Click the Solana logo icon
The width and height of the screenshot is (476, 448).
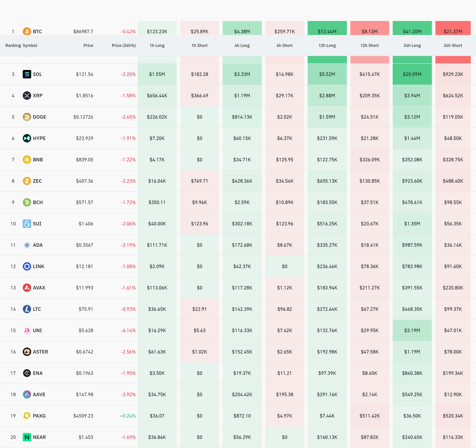coord(27,74)
